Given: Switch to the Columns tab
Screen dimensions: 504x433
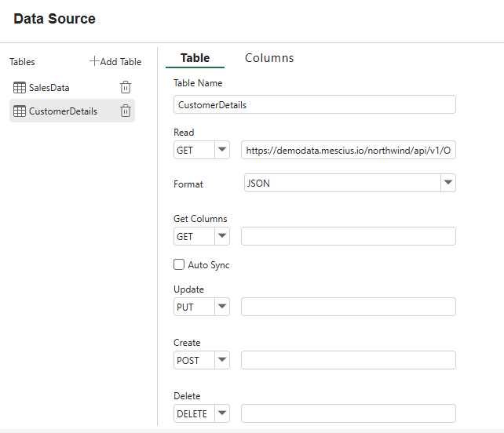Looking at the screenshot, I should pyautogui.click(x=269, y=58).
